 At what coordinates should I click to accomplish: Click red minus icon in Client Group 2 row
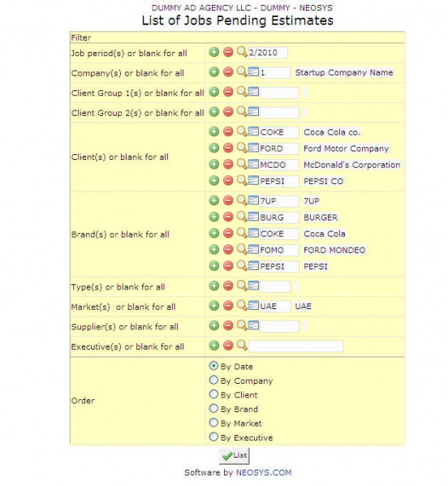[x=228, y=112]
